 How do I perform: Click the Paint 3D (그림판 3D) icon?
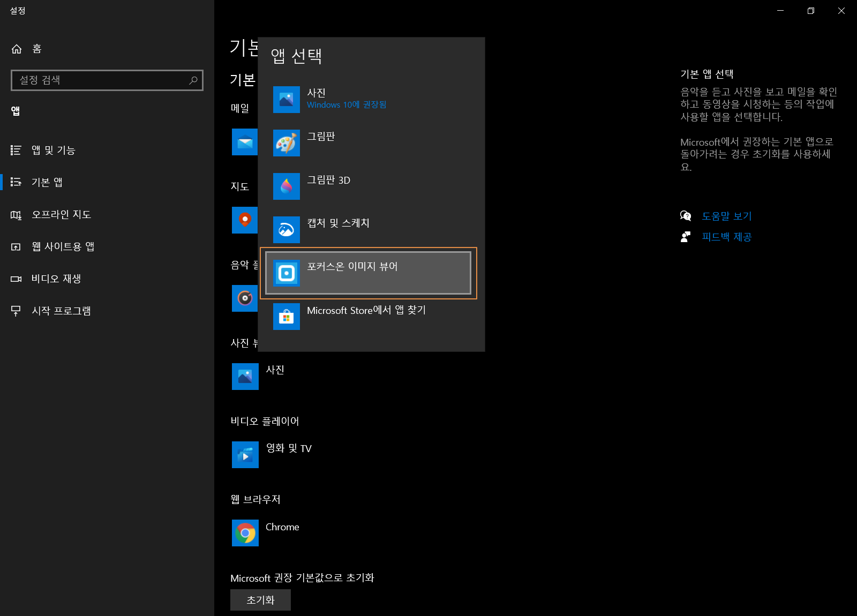point(287,186)
